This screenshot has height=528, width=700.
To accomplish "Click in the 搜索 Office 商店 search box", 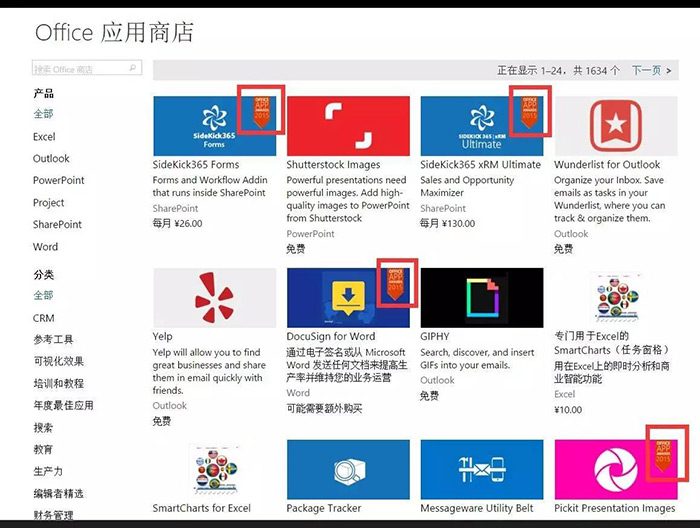I will 87,68.
